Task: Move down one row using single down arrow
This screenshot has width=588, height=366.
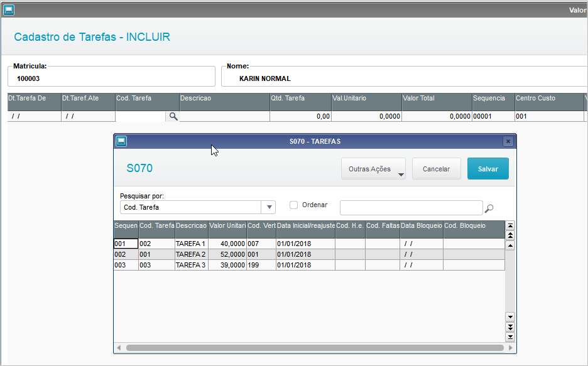Action: 510,317
